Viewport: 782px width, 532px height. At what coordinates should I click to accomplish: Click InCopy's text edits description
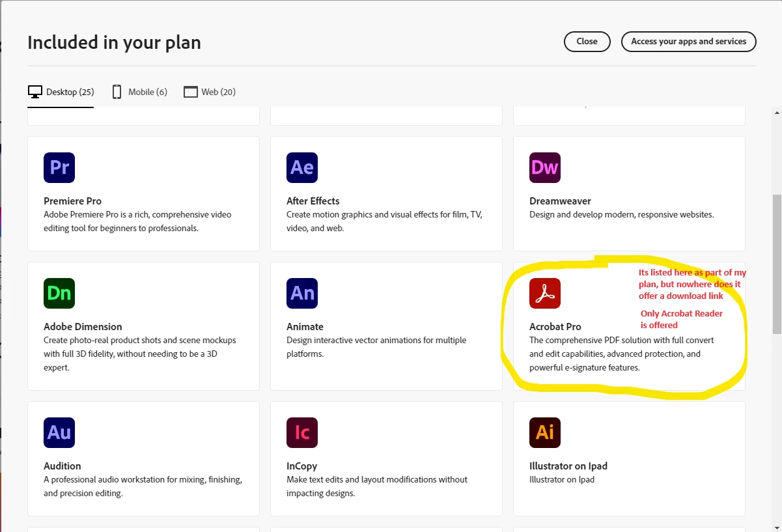coord(377,486)
